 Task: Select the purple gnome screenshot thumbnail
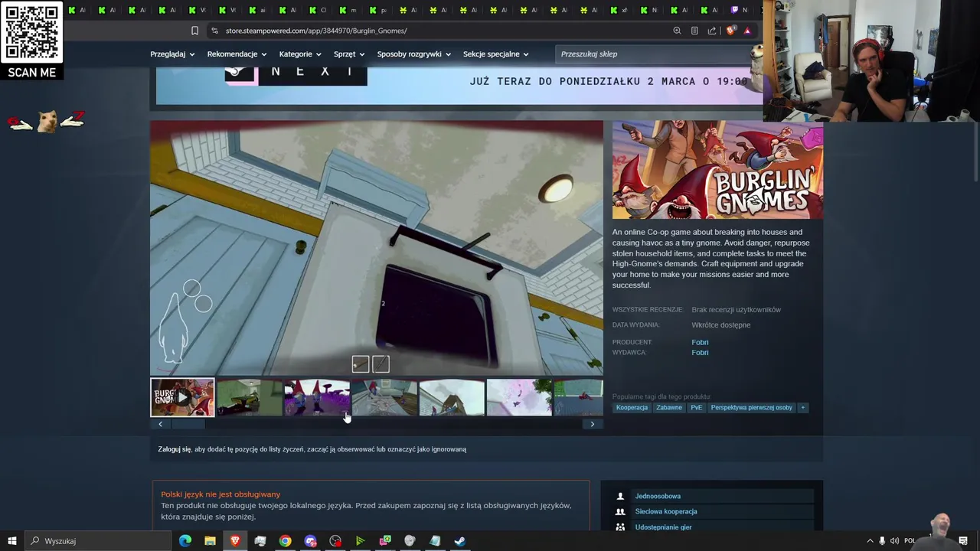(x=317, y=397)
